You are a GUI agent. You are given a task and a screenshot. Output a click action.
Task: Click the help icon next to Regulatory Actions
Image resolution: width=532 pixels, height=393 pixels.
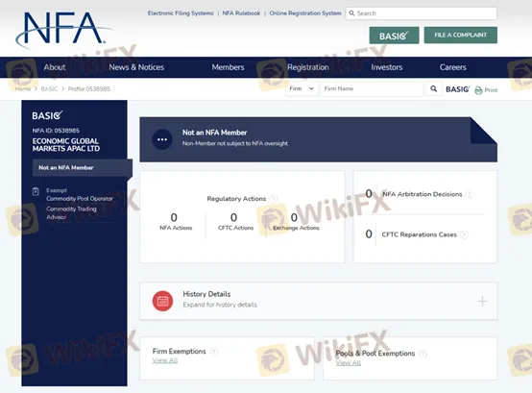pyautogui.click(x=274, y=199)
